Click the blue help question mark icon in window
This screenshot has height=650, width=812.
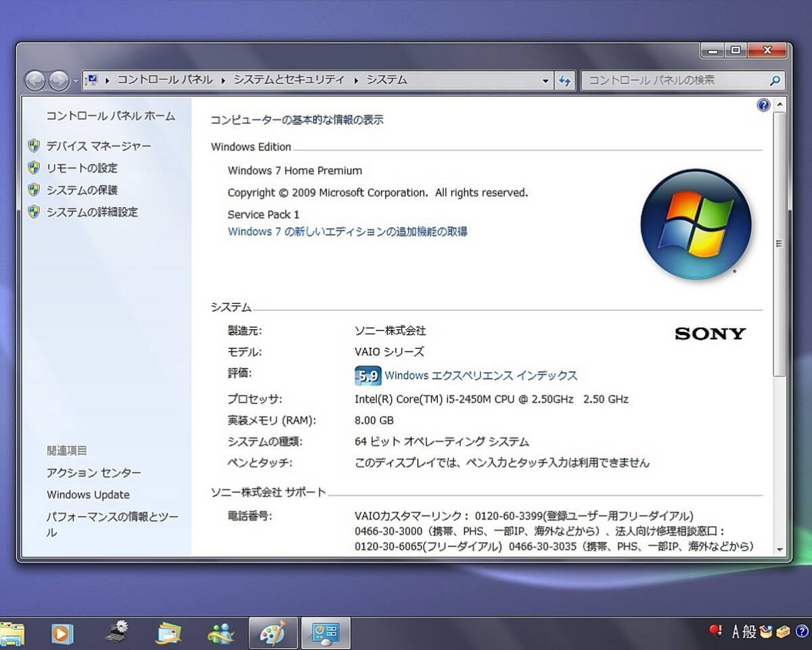pos(763,105)
